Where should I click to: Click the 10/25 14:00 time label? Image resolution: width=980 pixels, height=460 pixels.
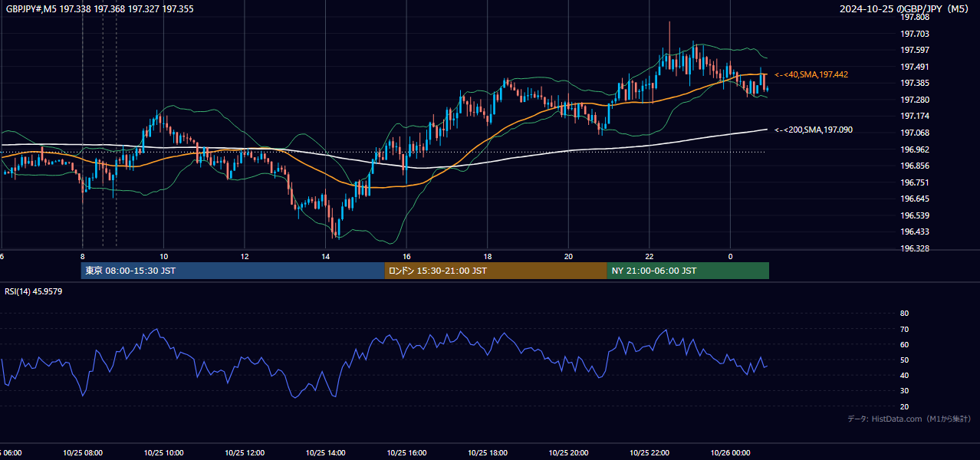[x=325, y=453]
